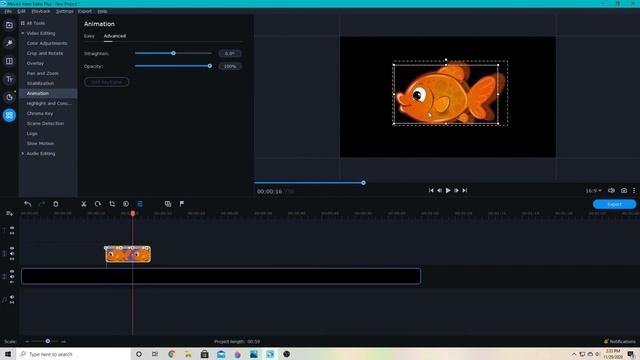Image resolution: width=640 pixels, height=360 pixels.
Task: Switch to the Easy animation tab
Action: click(89, 36)
